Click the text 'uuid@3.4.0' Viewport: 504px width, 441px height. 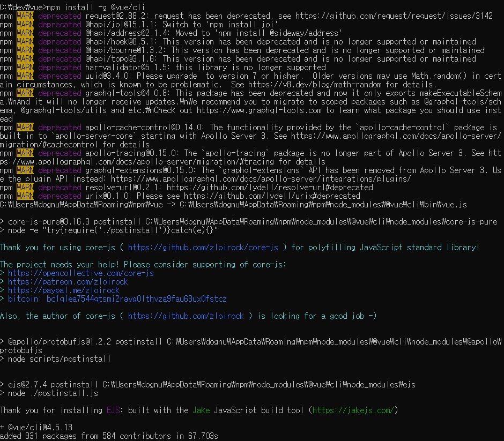tap(109, 76)
